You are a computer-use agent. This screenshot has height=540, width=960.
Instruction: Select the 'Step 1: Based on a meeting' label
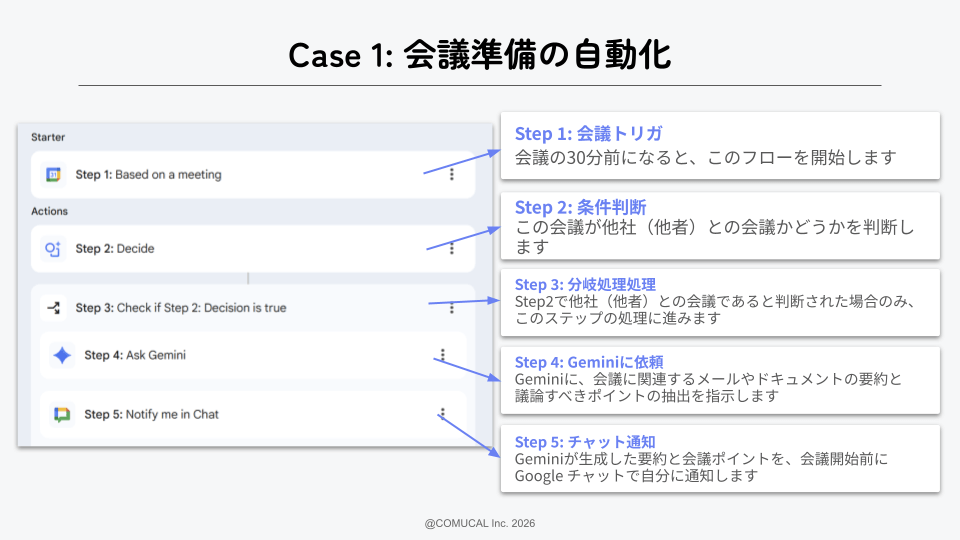coord(148,175)
